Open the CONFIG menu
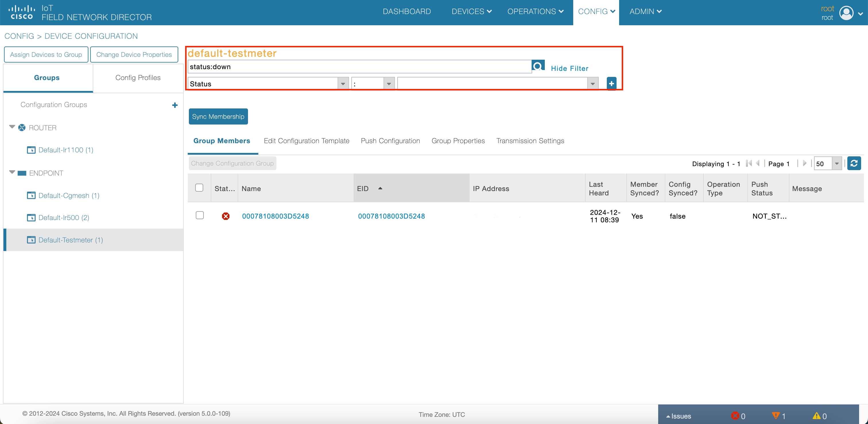Screen dimensions: 868x424 [596, 11]
